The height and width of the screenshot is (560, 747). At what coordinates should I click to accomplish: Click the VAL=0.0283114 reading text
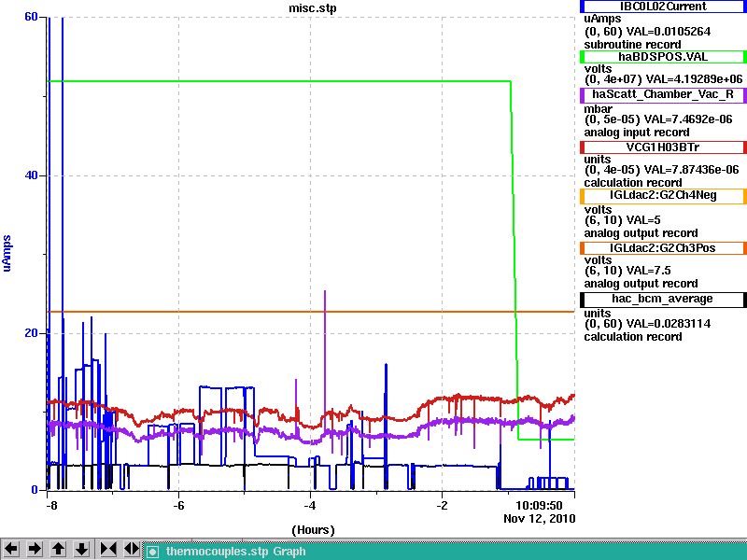click(669, 324)
